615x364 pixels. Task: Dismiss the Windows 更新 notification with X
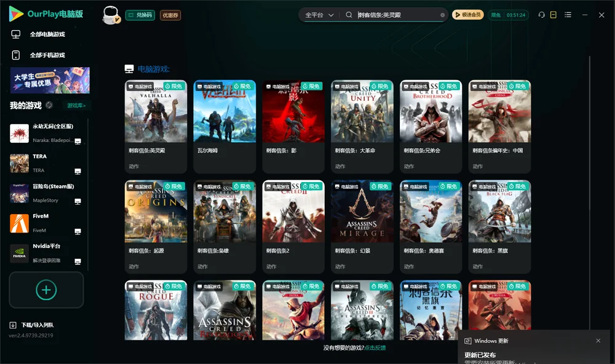tap(598, 341)
